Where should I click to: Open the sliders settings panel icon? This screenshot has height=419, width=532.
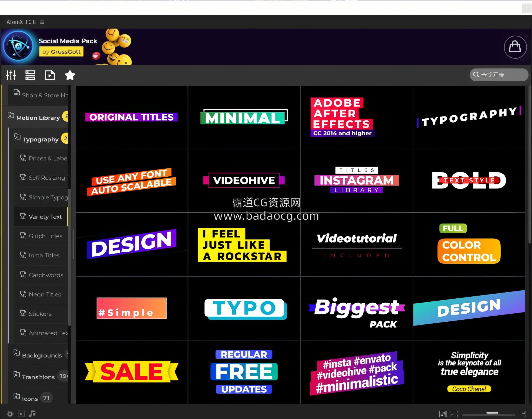pyautogui.click(x=11, y=75)
